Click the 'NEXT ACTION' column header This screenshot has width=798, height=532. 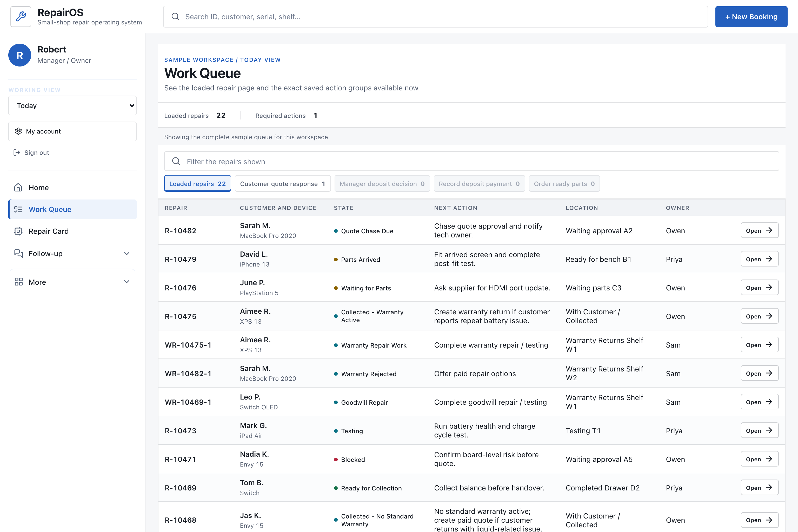455,208
